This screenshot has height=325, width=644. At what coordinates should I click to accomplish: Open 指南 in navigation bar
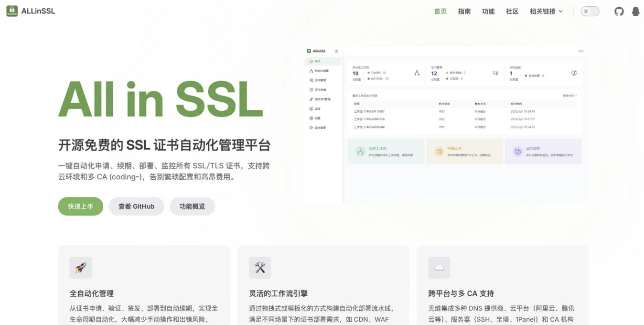coord(464,11)
